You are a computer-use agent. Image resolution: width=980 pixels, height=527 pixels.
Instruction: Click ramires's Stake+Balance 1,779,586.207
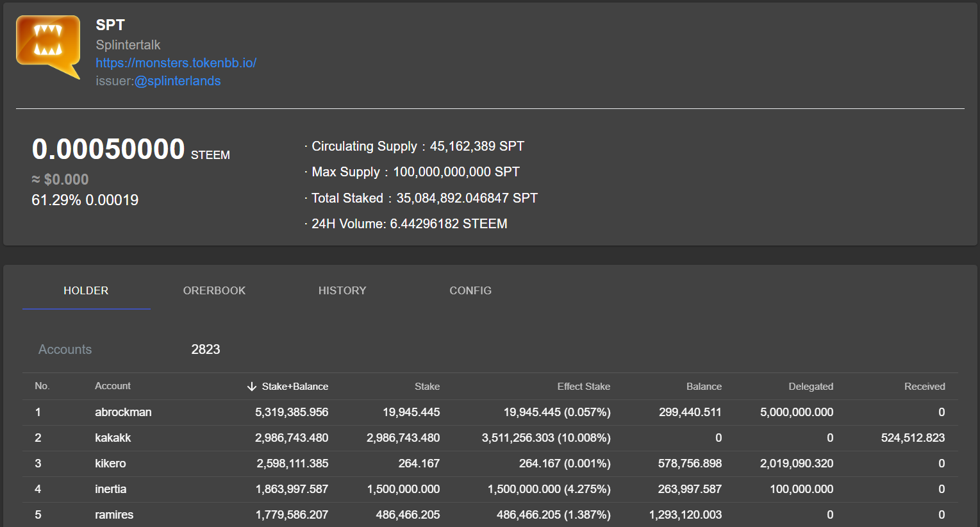[292, 515]
